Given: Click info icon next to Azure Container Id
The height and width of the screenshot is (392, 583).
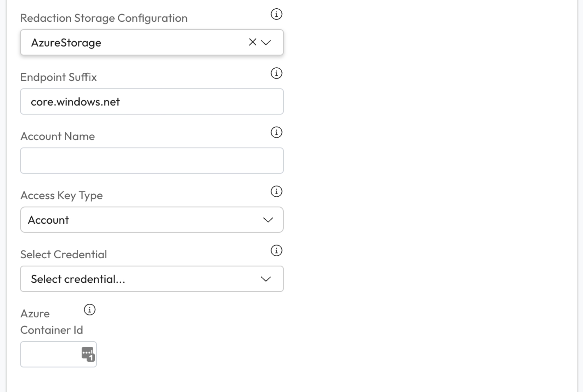Looking at the screenshot, I should pos(90,310).
